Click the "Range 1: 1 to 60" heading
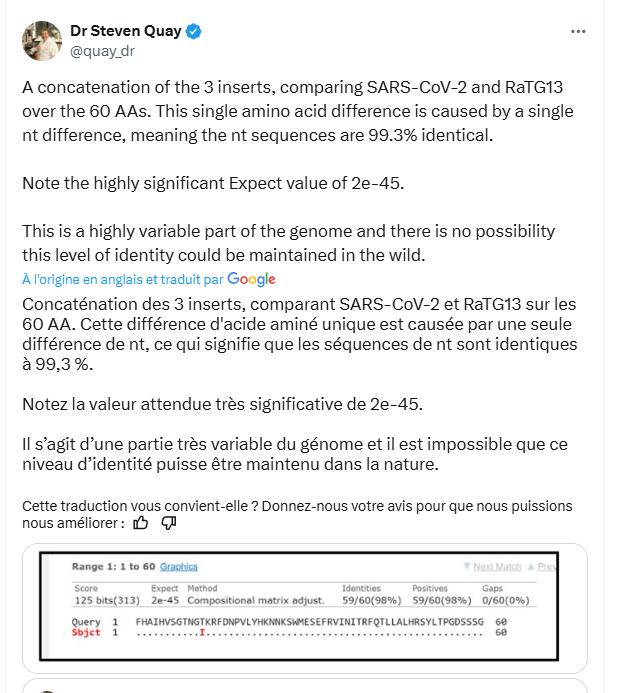 point(114,567)
